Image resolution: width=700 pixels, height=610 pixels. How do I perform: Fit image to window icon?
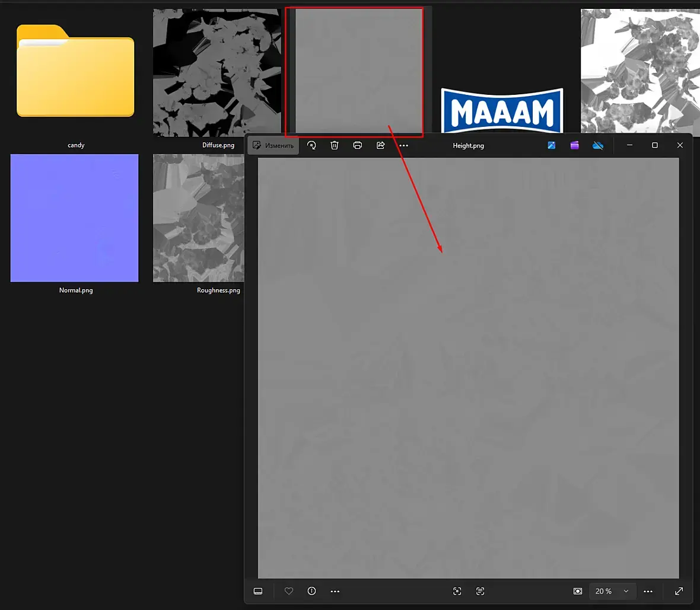tap(578, 591)
